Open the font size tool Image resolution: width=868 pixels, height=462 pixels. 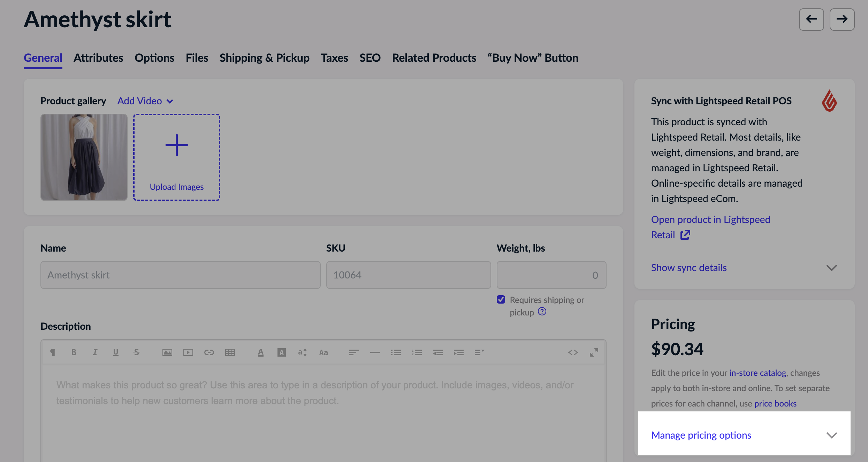click(x=302, y=352)
